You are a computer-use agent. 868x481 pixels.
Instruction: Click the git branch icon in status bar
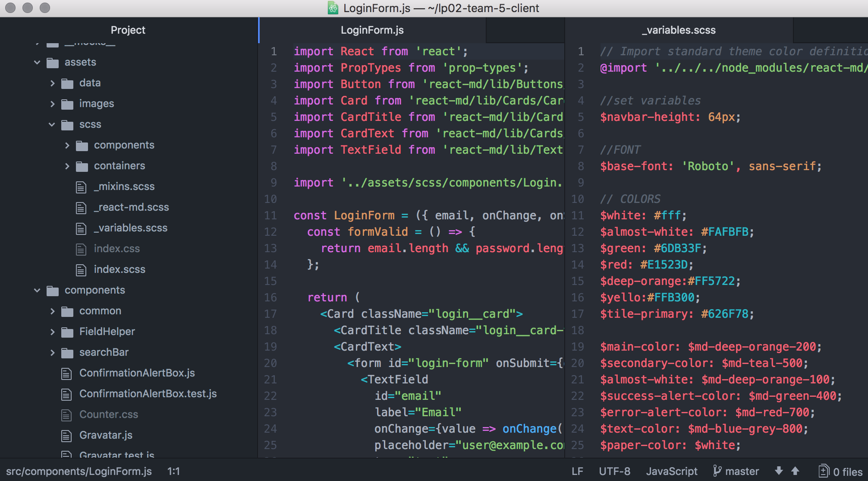pyautogui.click(x=717, y=471)
